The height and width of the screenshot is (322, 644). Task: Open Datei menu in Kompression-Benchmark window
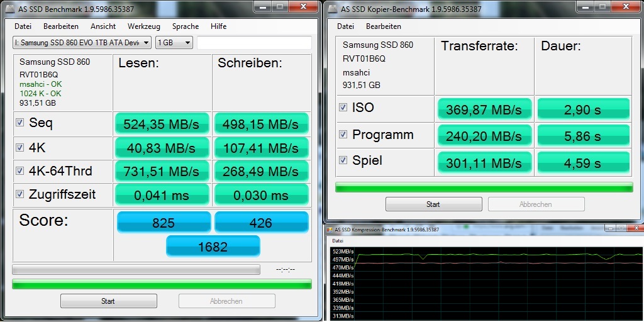coord(337,241)
